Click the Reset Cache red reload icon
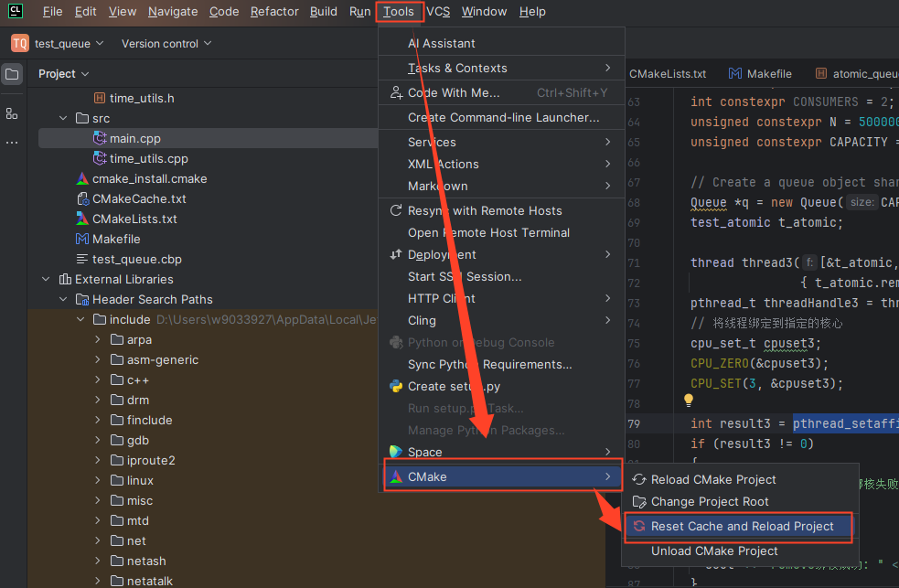 [x=639, y=526]
